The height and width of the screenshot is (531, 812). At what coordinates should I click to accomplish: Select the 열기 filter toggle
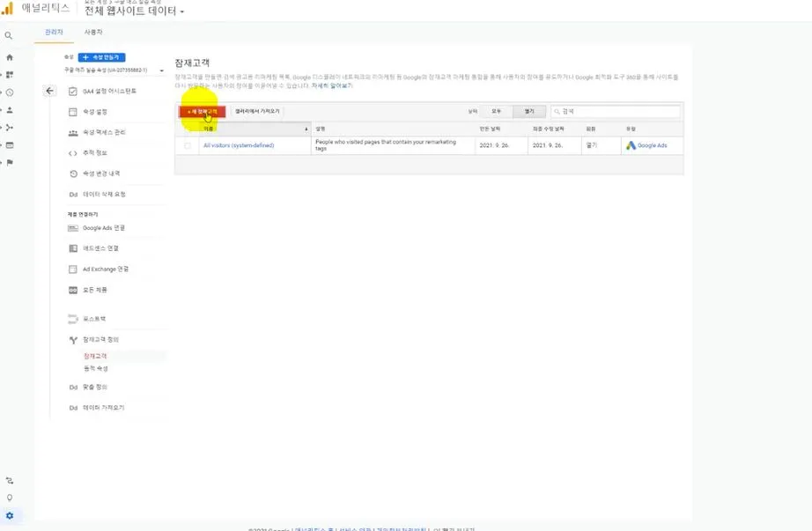[x=529, y=111]
